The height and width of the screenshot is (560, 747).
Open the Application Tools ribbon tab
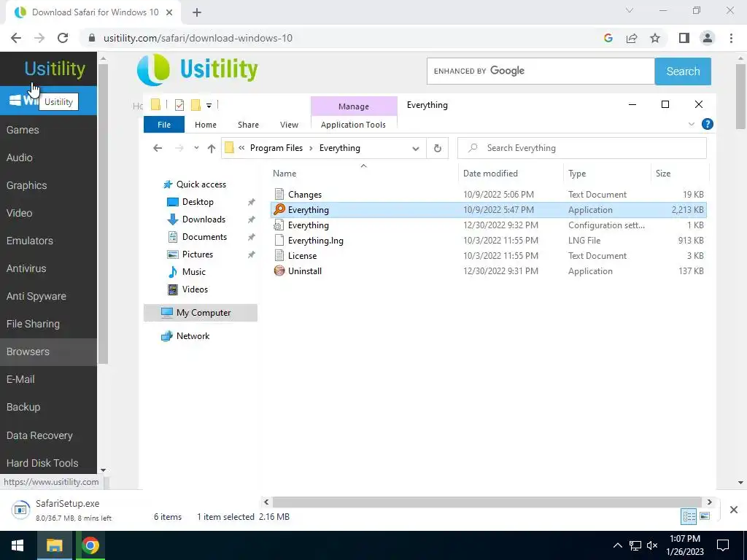354,125
